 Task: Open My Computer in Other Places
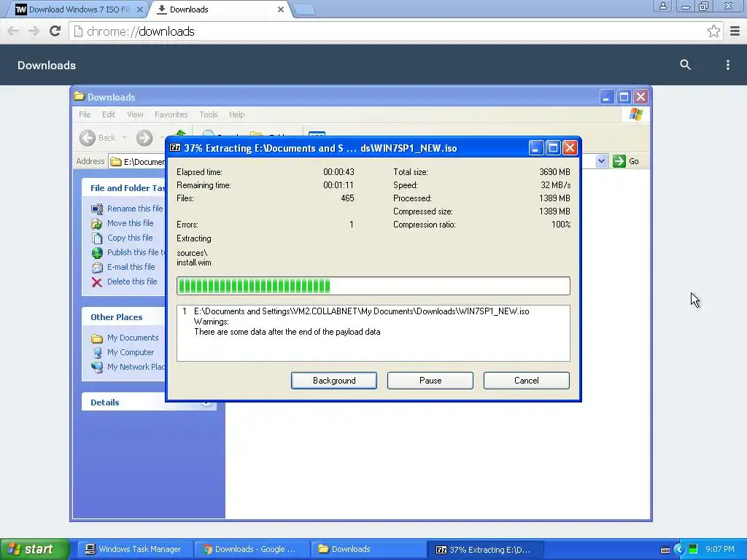pyautogui.click(x=131, y=352)
